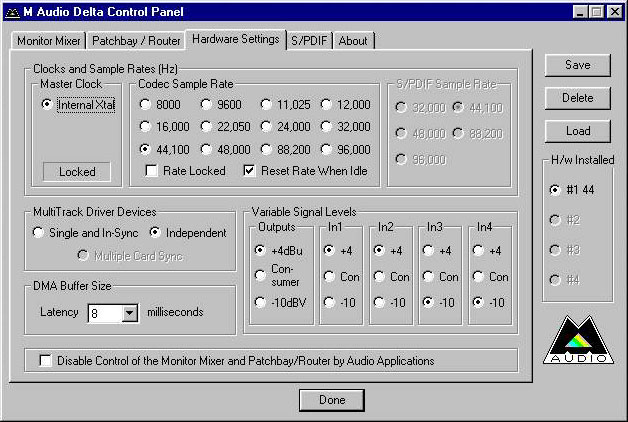Go to the About tab
Viewport: 628px width, 422px height.
pos(353,41)
